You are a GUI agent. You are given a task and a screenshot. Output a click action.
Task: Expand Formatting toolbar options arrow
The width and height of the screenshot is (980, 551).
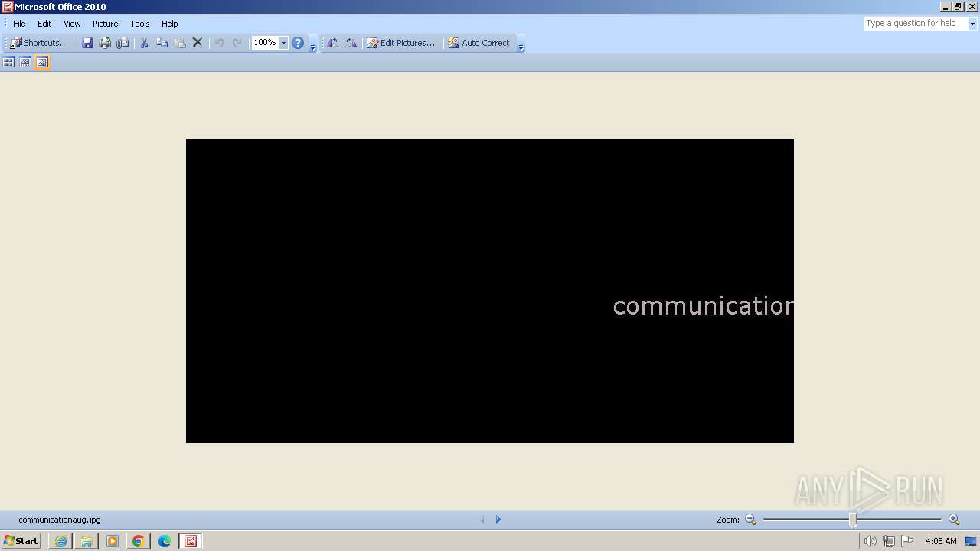pos(521,44)
